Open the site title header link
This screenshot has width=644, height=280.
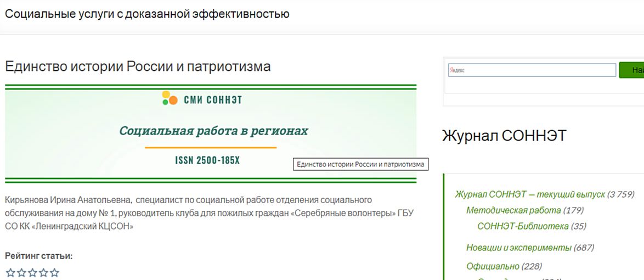click(x=147, y=14)
